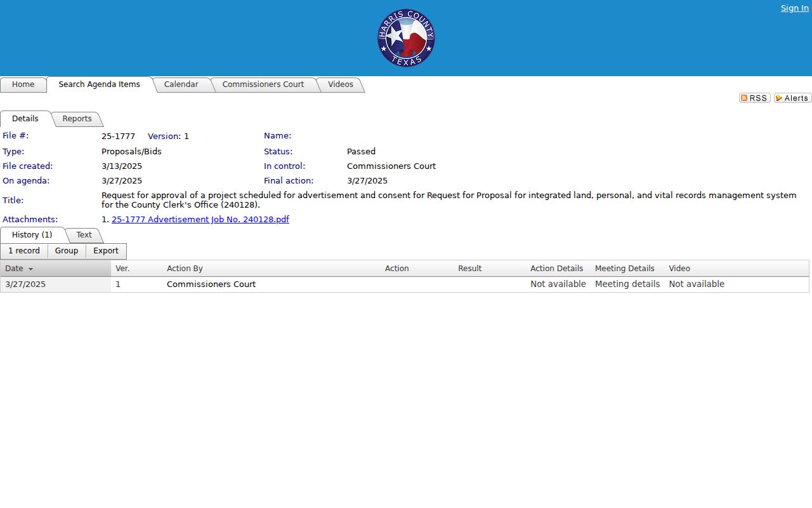Click the Sign In link
Image resolution: width=812 pixels, height=508 pixels.
tap(794, 8)
